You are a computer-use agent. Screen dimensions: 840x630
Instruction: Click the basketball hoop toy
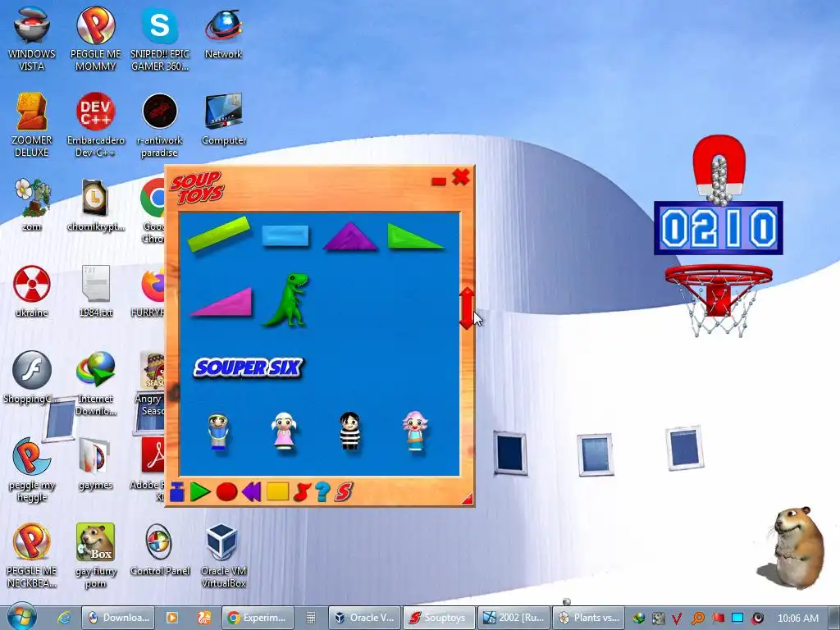click(719, 300)
